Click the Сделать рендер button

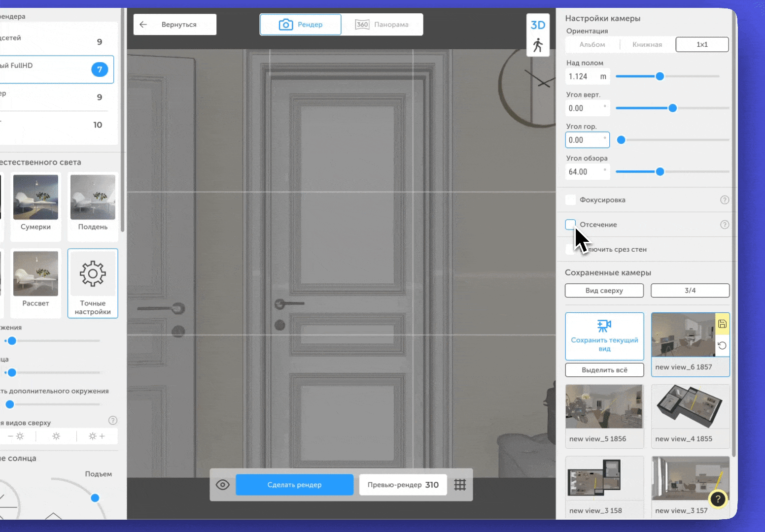pyautogui.click(x=294, y=485)
